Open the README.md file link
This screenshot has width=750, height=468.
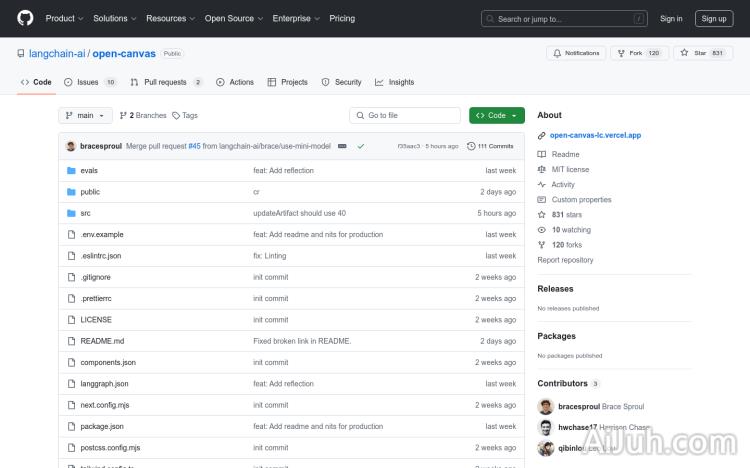[102, 341]
